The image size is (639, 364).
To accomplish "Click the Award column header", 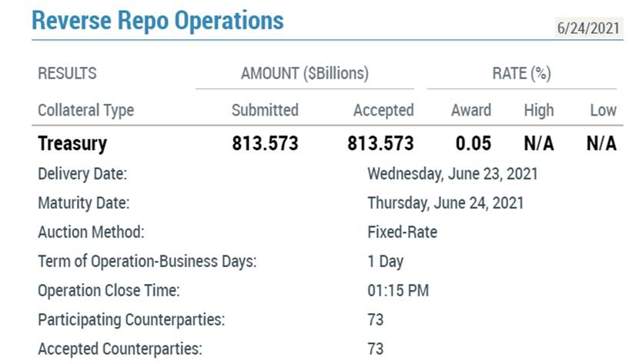I will click(471, 110).
